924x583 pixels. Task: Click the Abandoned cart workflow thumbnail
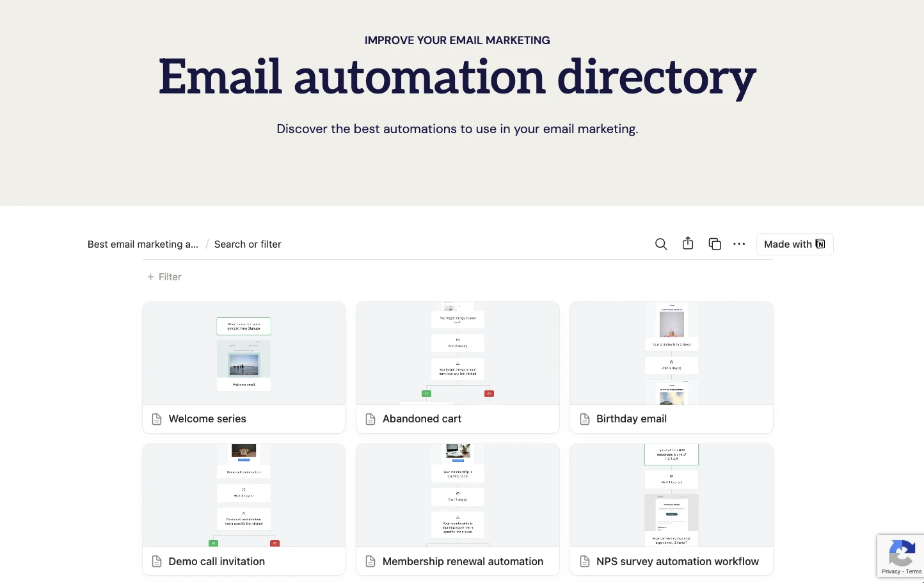pyautogui.click(x=458, y=353)
